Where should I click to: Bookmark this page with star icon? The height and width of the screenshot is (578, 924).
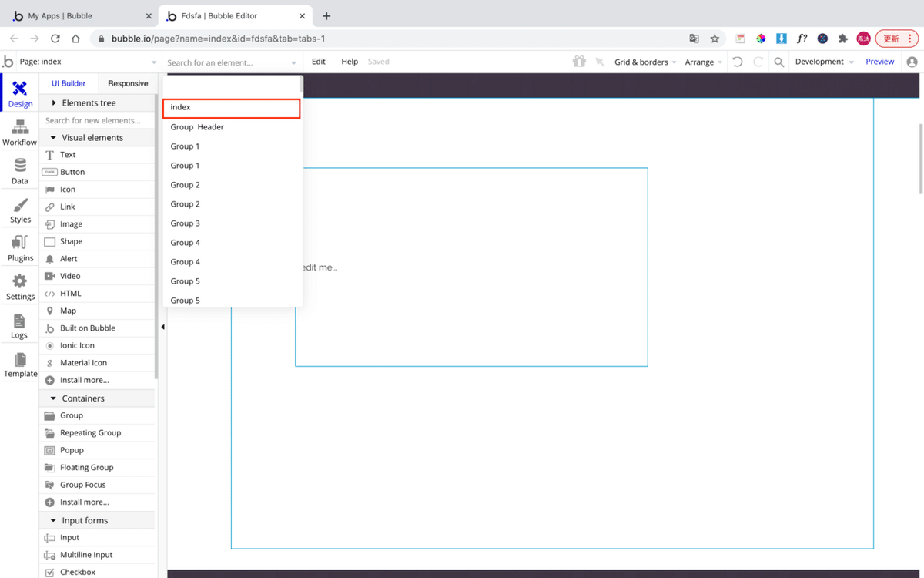coord(715,39)
